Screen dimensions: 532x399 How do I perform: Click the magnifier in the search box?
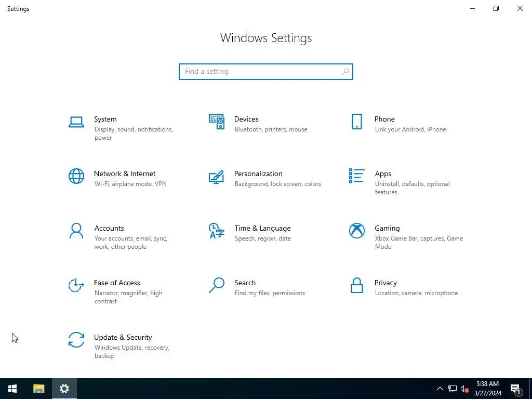pos(345,72)
